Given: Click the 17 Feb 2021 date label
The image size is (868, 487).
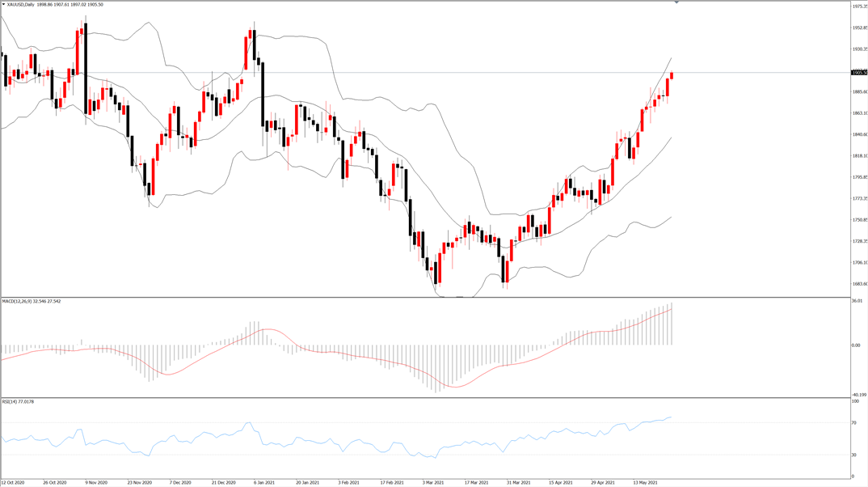Looking at the screenshot, I should 391,483.
